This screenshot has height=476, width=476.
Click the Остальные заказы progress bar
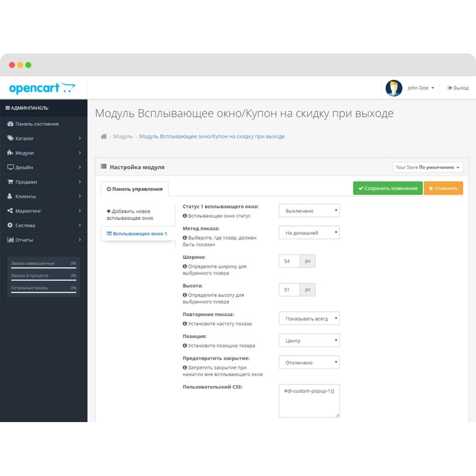[44, 292]
